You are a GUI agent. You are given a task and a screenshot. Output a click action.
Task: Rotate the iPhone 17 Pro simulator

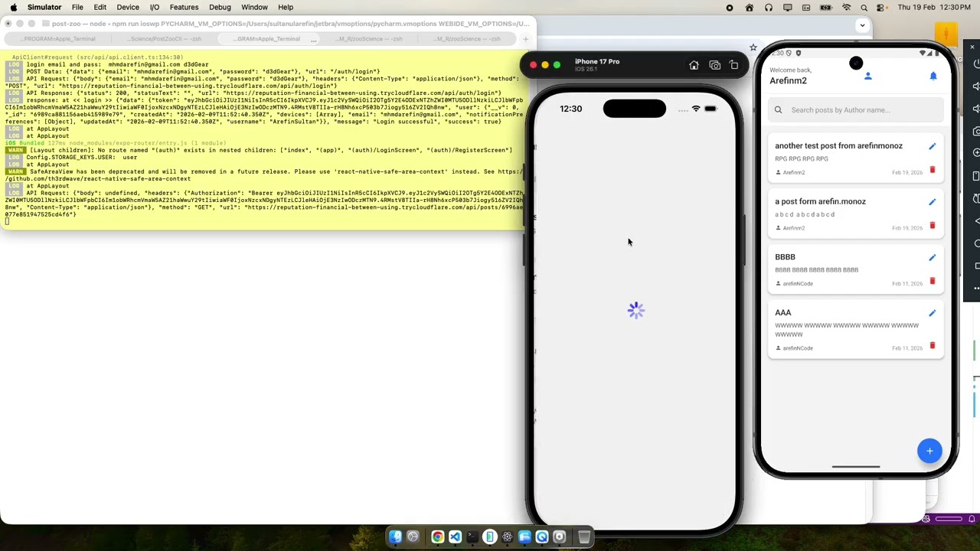point(733,66)
